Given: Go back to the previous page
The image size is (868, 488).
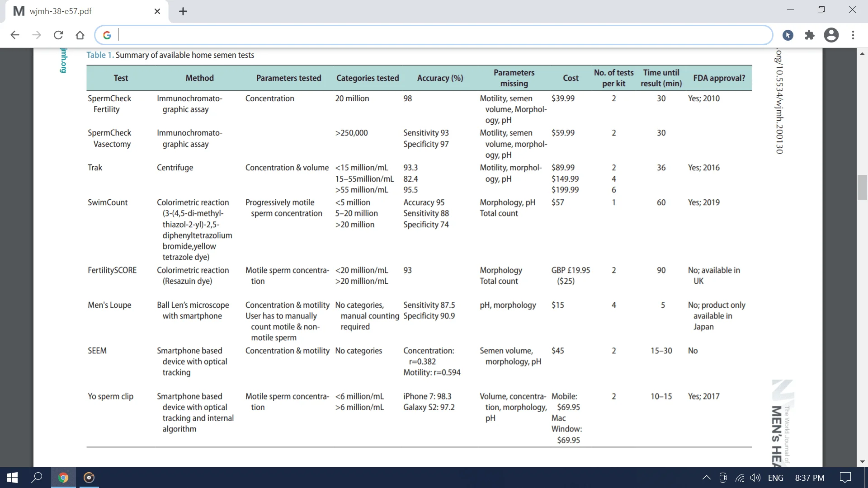Looking at the screenshot, I should point(15,35).
